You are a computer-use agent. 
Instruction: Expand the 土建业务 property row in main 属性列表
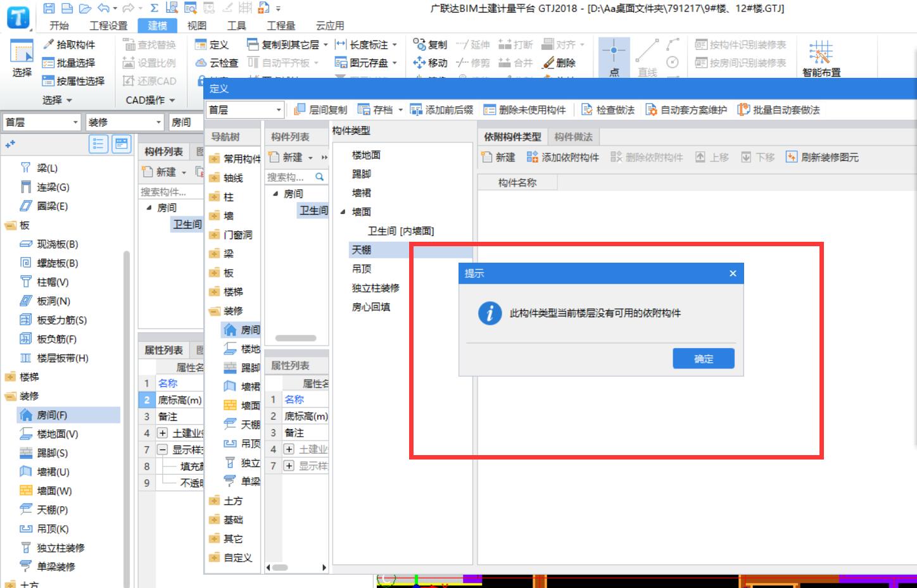tap(162, 433)
